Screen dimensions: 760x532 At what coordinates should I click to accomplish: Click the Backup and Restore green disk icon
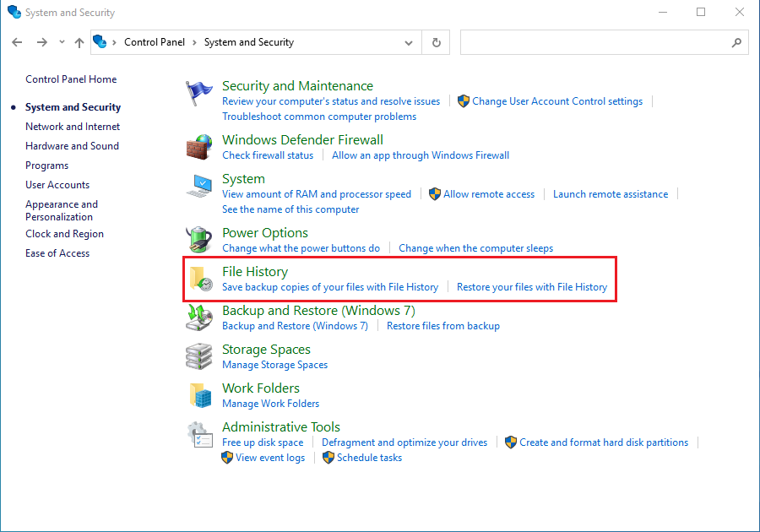[x=199, y=317]
